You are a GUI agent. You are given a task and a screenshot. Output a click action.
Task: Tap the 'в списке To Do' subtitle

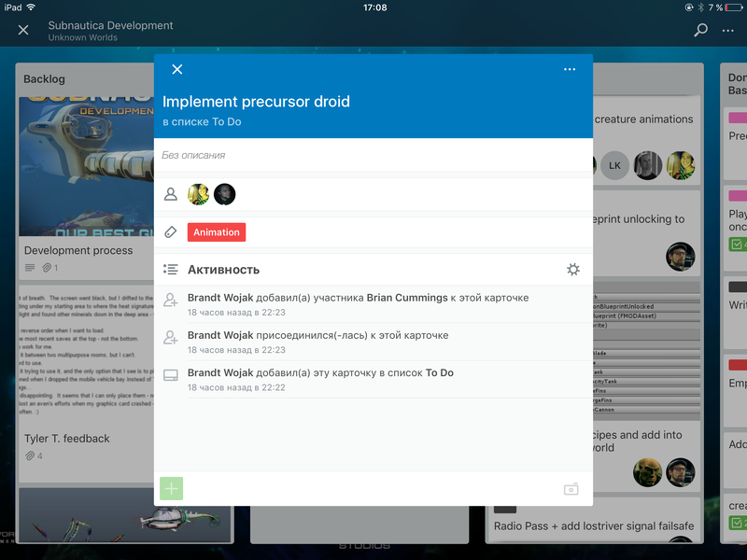coord(202,122)
